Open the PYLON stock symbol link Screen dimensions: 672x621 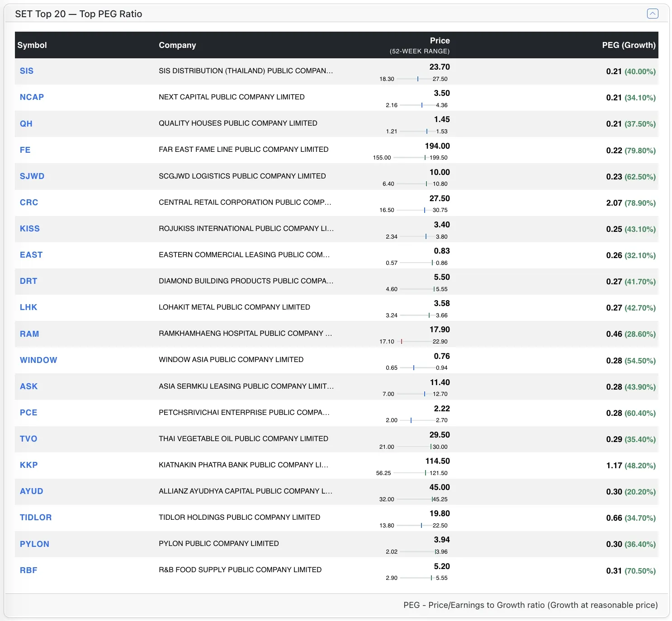pos(34,544)
